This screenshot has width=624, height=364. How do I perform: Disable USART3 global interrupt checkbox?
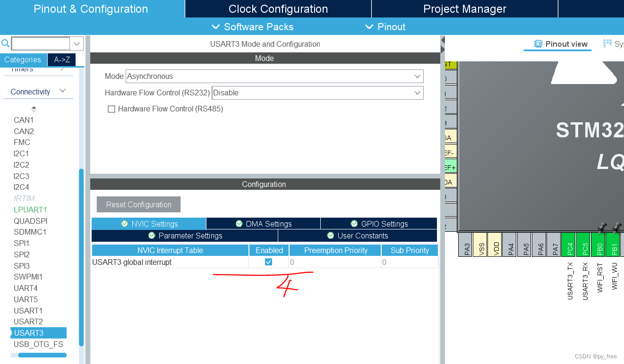[268, 262]
